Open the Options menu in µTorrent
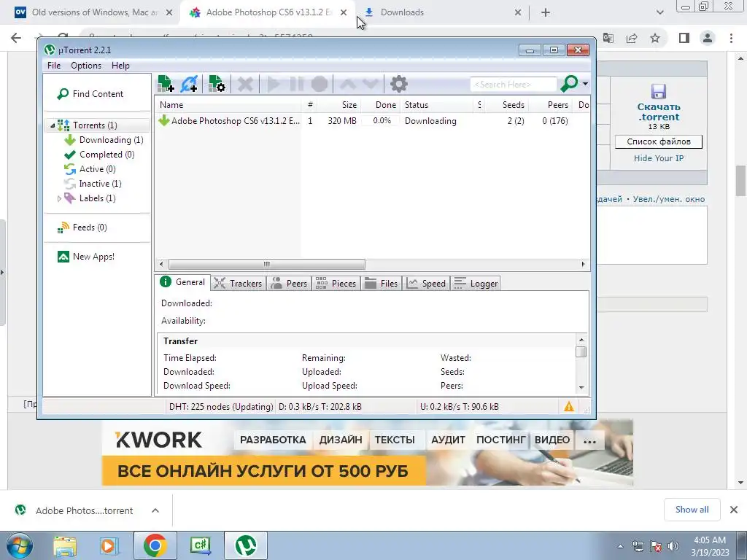747x560 pixels. (86, 65)
